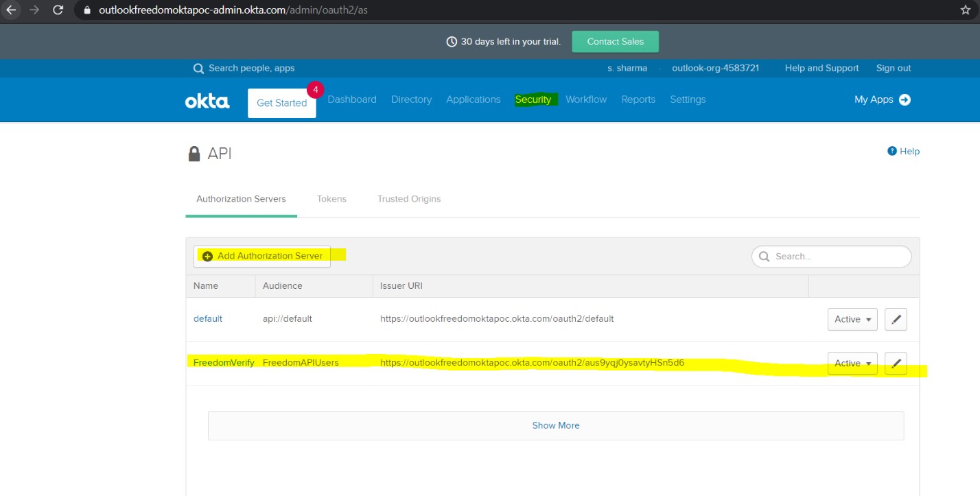
Task: Open the Dashboard menu
Action: click(x=352, y=99)
